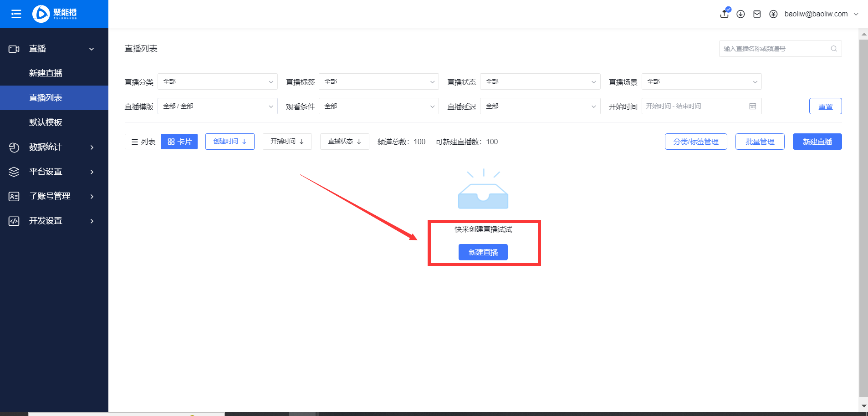The width and height of the screenshot is (868, 416).
Task: Sort by 创建时间
Action: tap(230, 142)
